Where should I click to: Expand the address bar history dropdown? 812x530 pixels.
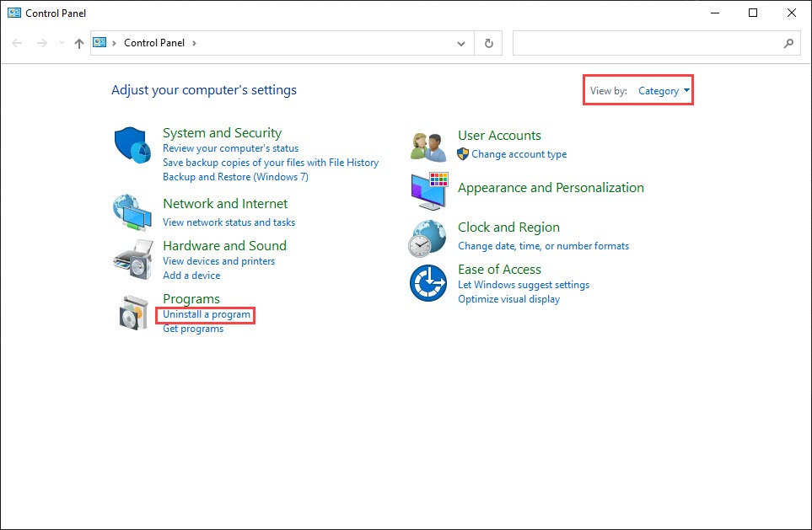(461, 44)
